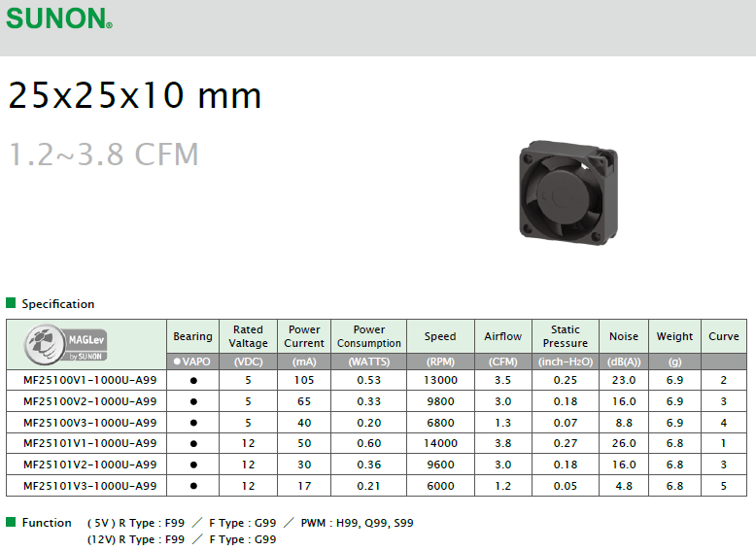This screenshot has height=551, width=756.
Task: Click F Type : G99 in 12V line
Action: coord(243,539)
